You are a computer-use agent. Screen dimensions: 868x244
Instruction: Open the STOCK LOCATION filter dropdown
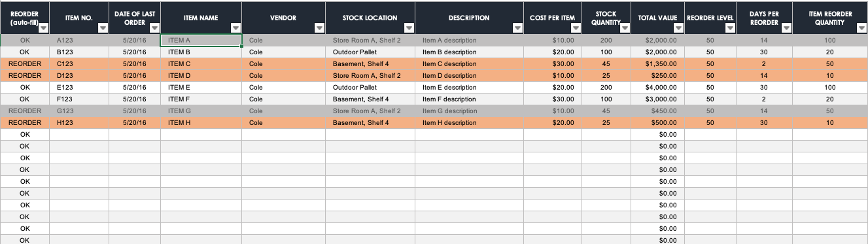point(409,28)
